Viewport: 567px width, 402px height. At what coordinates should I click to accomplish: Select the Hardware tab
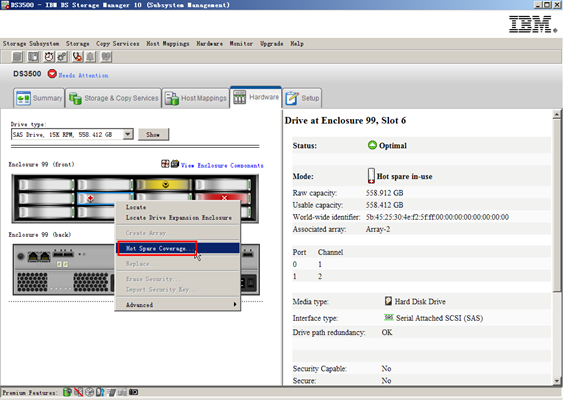(256, 97)
